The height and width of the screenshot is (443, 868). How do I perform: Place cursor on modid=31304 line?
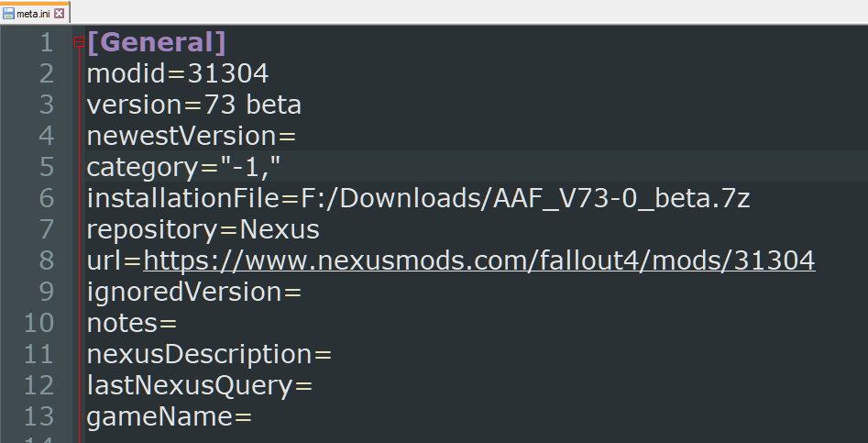pyautogui.click(x=178, y=73)
